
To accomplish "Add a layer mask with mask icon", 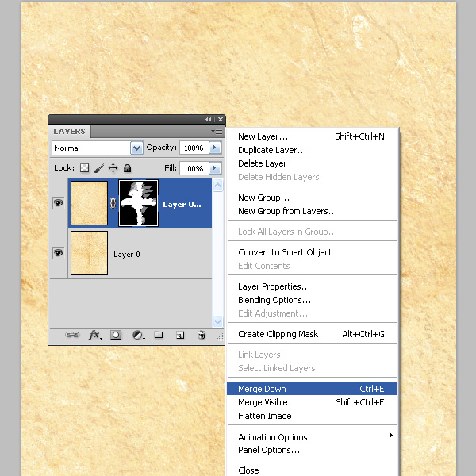I will (x=116, y=335).
